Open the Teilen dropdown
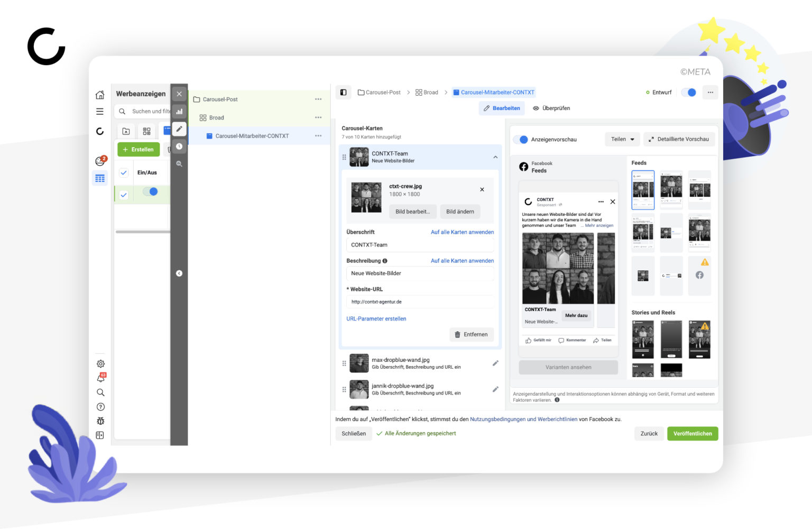This screenshot has height=529, width=812. (x=622, y=139)
